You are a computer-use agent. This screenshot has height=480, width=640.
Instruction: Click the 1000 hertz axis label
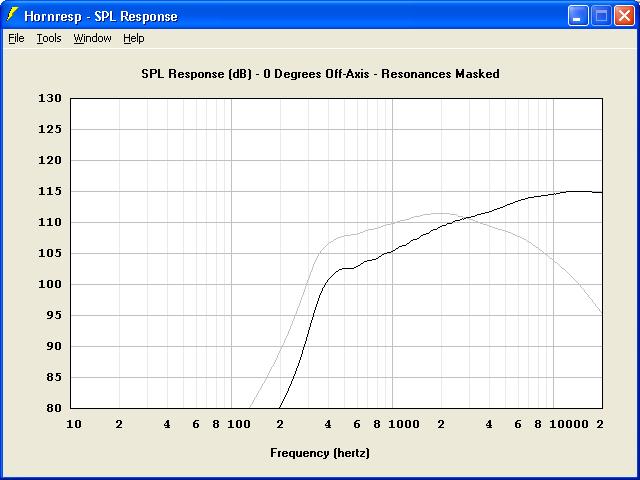[404, 424]
